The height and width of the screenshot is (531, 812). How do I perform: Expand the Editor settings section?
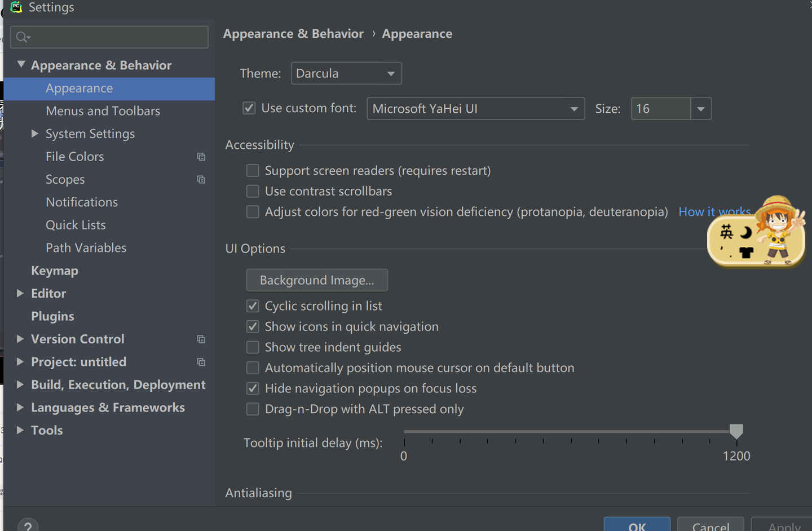click(20, 293)
